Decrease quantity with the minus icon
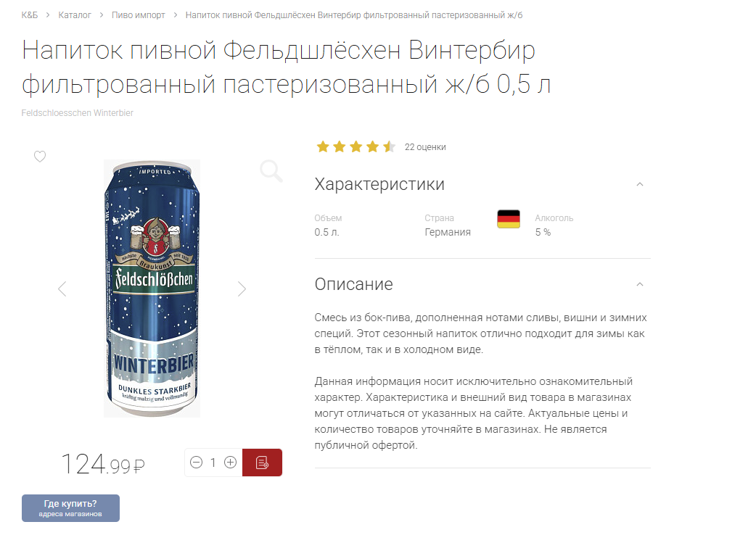This screenshot has width=756, height=543. 196,463
